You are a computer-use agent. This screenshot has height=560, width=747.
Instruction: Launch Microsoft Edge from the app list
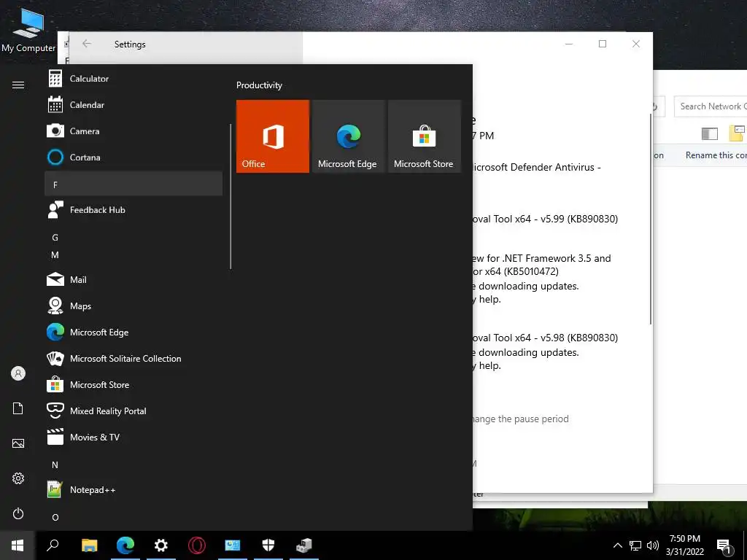point(133,332)
